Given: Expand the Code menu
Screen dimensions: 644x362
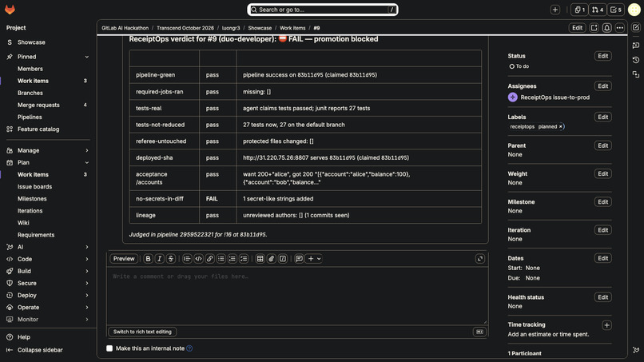Looking at the screenshot, I should click(86, 259).
